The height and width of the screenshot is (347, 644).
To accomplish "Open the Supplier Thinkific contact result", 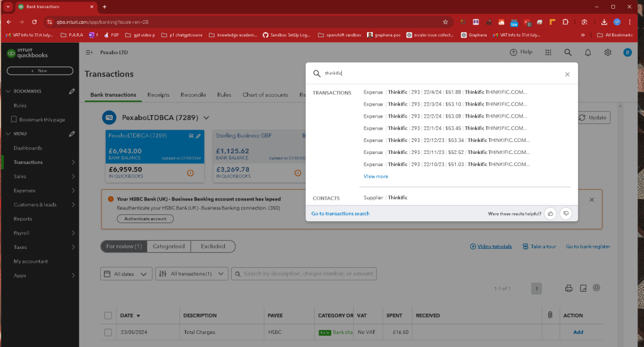I will [x=385, y=197].
